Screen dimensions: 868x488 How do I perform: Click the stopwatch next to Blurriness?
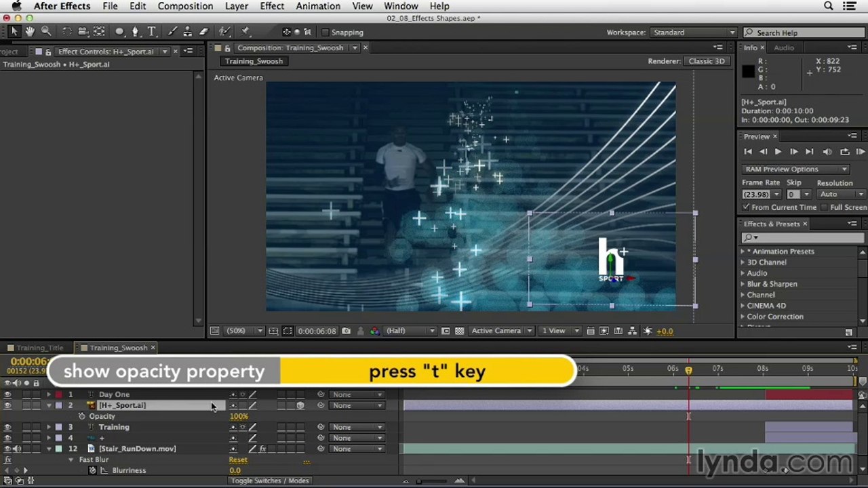click(92, 470)
